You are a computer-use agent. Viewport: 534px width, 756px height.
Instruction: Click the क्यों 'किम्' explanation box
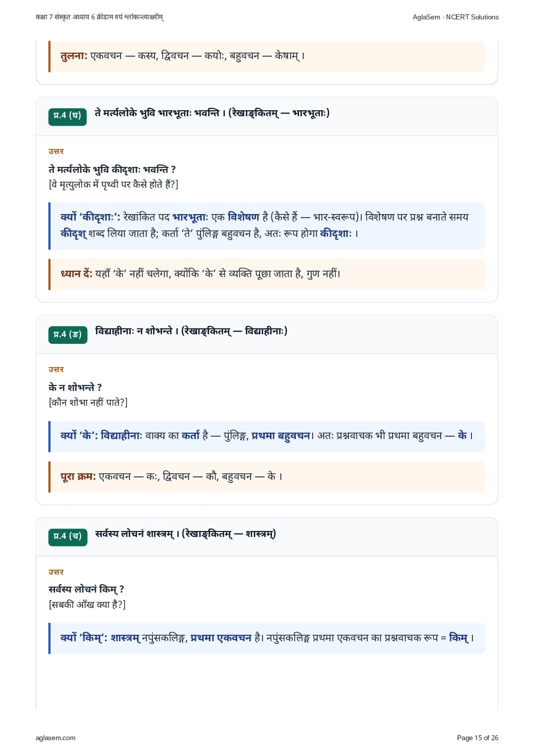(x=267, y=638)
